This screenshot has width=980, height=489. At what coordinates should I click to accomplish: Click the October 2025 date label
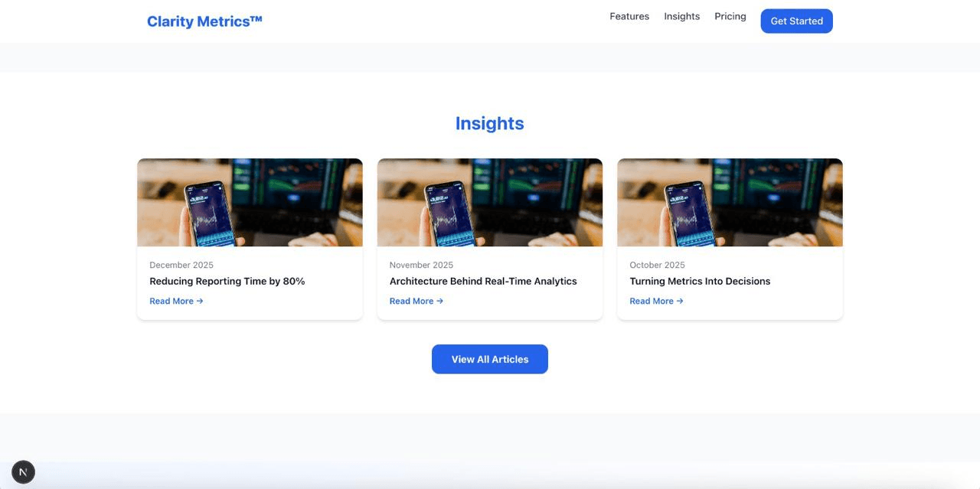[x=657, y=265]
